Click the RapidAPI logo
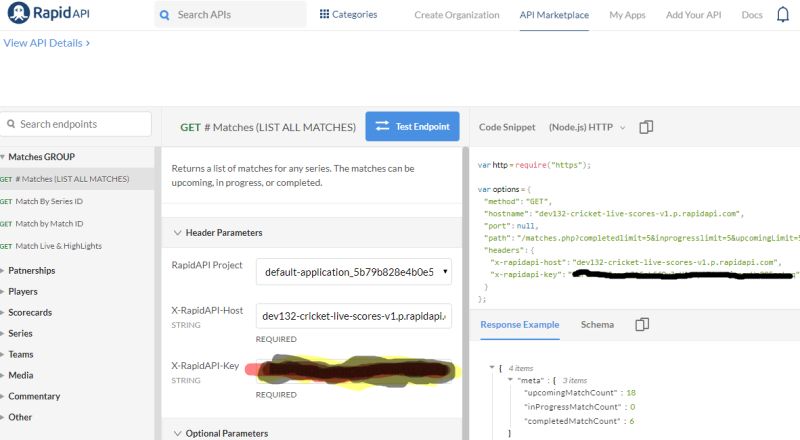This screenshot has height=440, width=800. 49,13
